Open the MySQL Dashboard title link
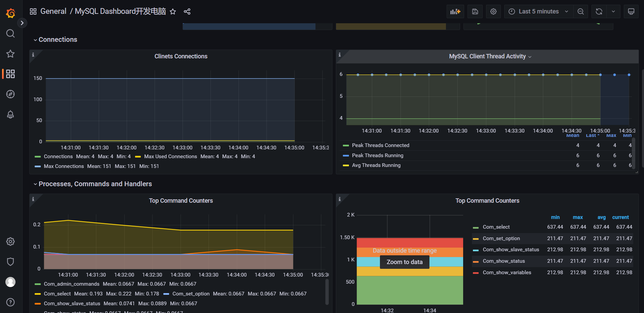This screenshot has width=644, height=313. click(120, 11)
